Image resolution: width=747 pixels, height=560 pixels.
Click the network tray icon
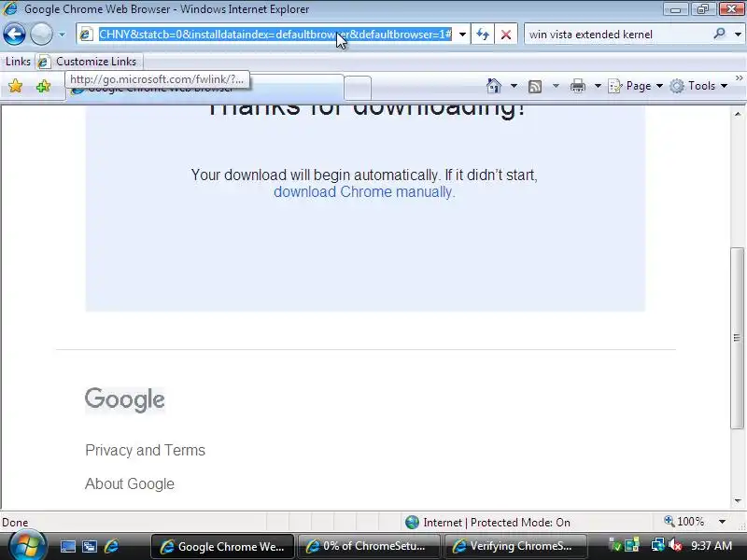coord(657,545)
